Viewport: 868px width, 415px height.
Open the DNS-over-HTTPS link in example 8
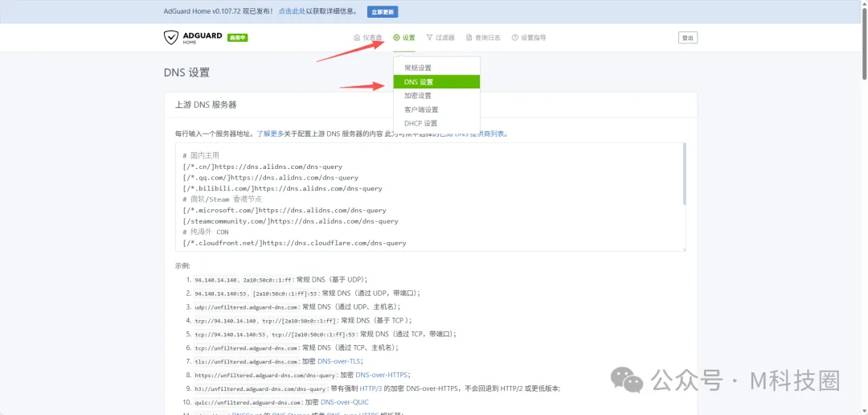pyautogui.click(x=382, y=375)
